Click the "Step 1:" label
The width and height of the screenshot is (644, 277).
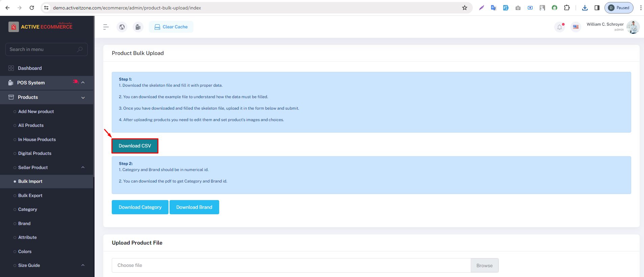125,79
